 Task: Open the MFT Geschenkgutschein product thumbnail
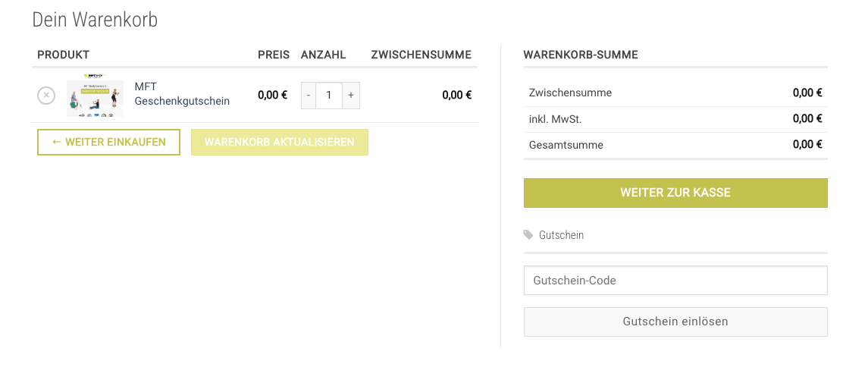pos(96,96)
